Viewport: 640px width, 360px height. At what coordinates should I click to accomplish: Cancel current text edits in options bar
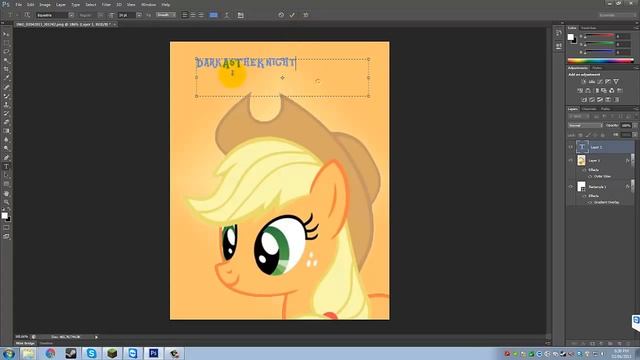point(281,15)
